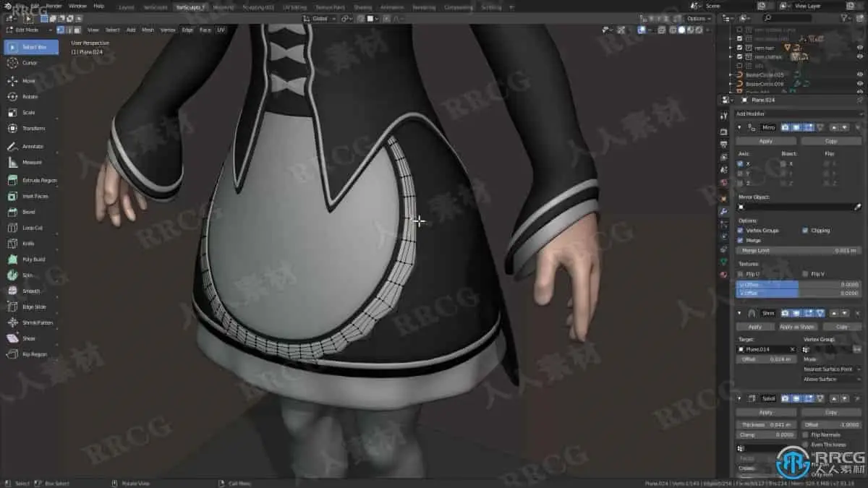
Task: Click Apply on the Solidify modifier
Action: (x=765, y=412)
